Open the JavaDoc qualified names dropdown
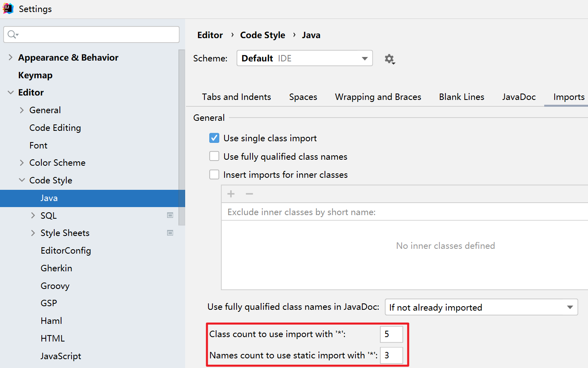Screen dimensions: 588x368 click(481, 307)
